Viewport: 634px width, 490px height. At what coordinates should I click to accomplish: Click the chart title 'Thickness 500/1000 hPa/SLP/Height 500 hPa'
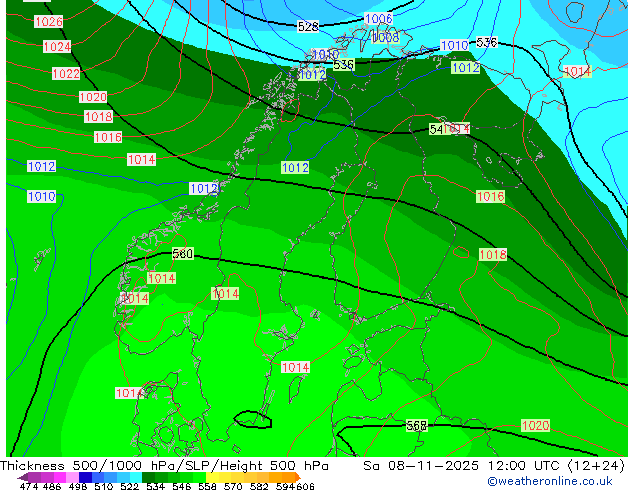click(164, 466)
